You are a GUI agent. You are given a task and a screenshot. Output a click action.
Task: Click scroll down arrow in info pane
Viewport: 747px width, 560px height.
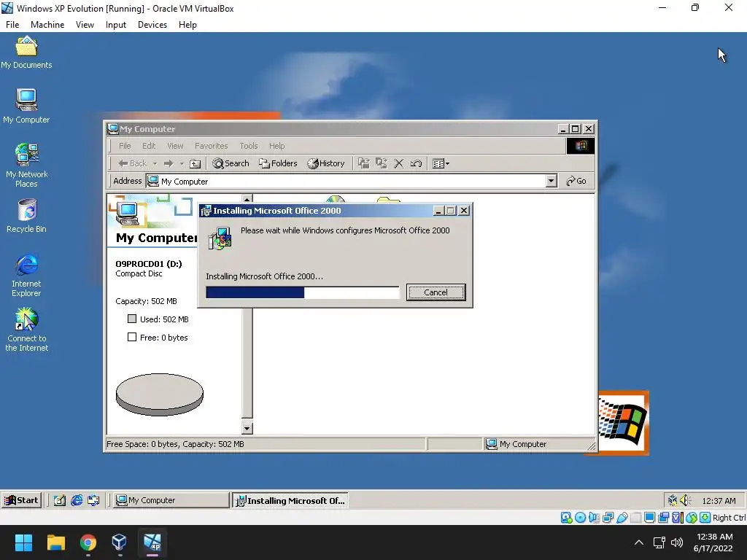[x=247, y=428]
